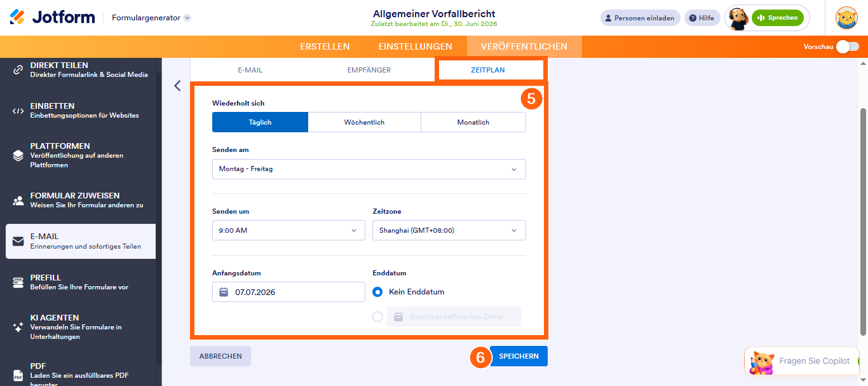Select Monatlich repeat option
The image size is (868, 386).
coord(473,122)
